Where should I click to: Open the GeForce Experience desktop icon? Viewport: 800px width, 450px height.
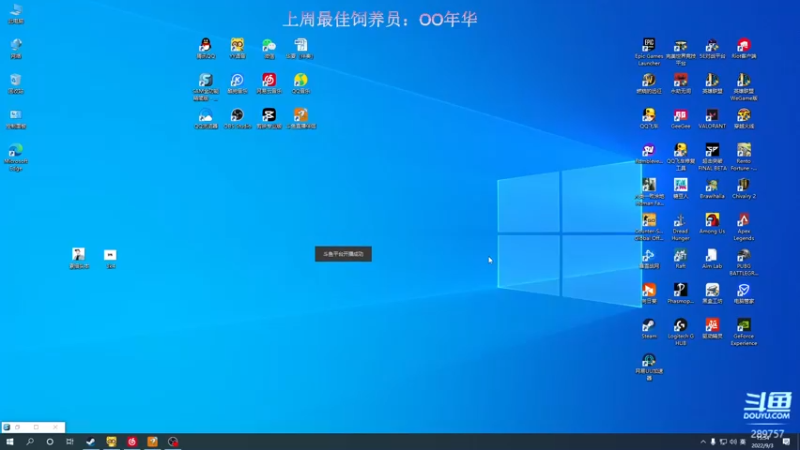743,332
